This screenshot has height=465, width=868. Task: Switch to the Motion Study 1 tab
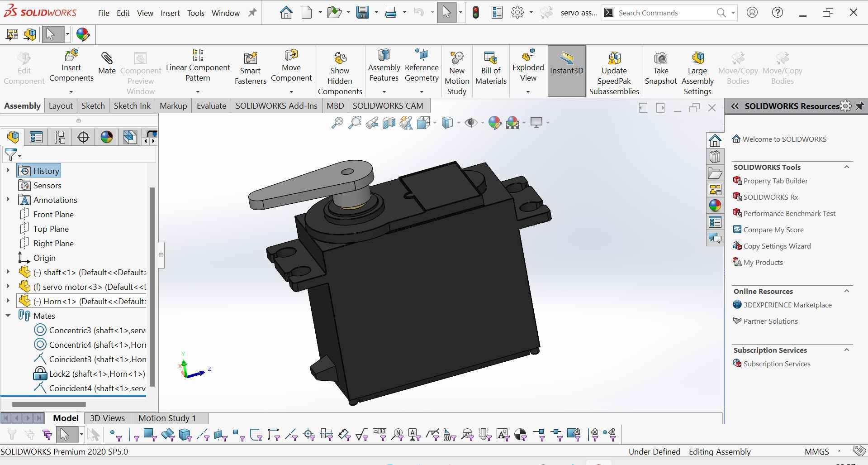(x=167, y=418)
